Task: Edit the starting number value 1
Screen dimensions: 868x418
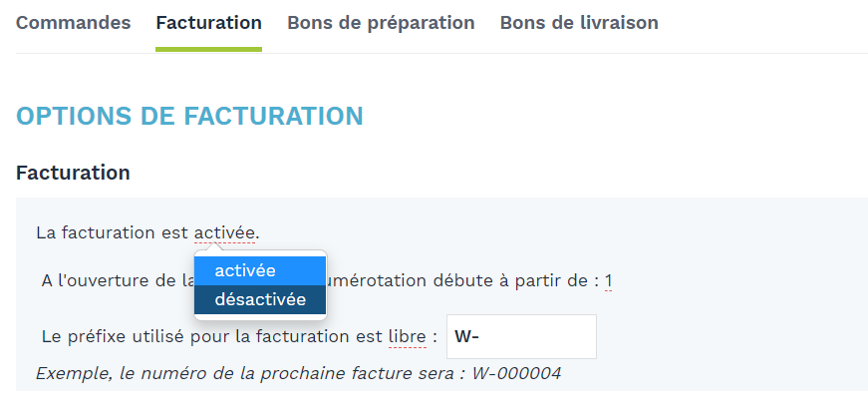Action: pyautogui.click(x=608, y=281)
